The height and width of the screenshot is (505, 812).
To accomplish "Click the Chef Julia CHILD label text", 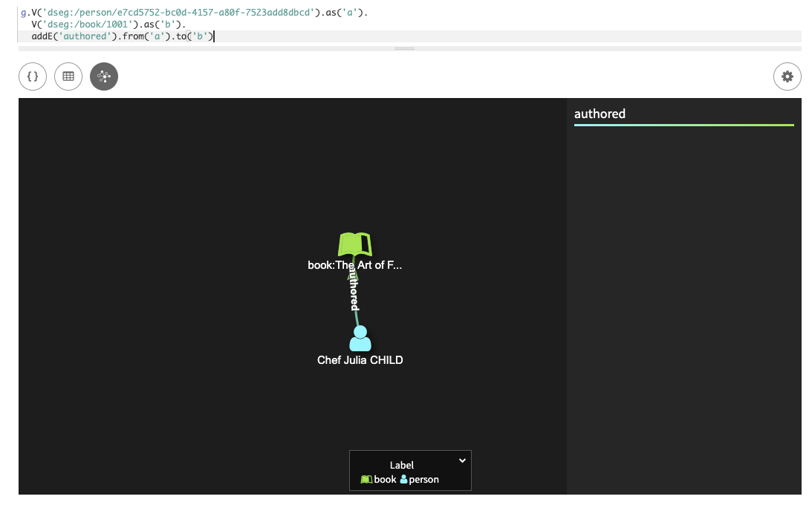I will [360, 359].
